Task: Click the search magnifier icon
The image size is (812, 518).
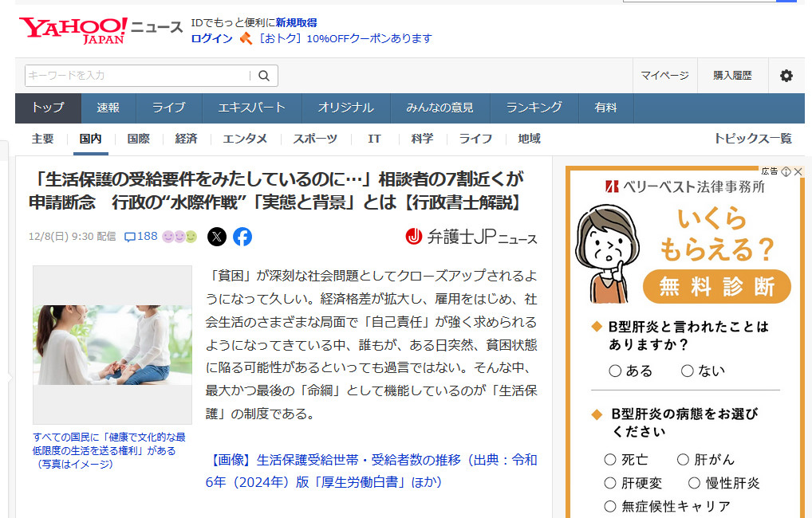Action: [264, 76]
